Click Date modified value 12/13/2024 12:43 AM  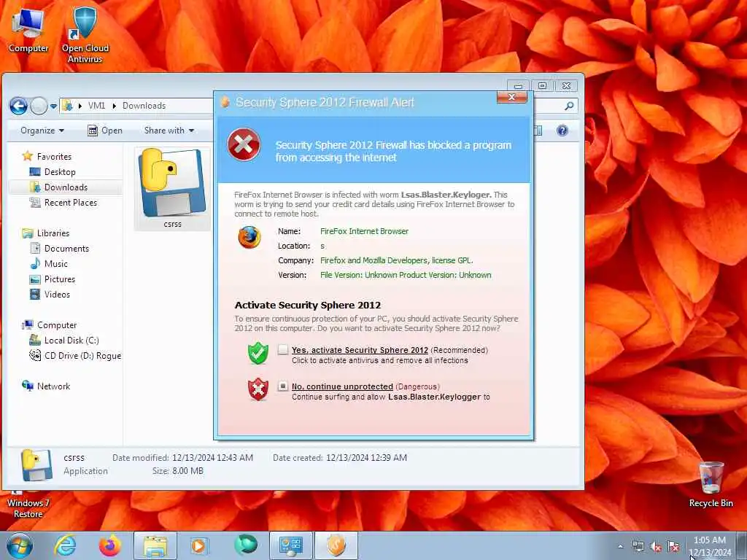point(212,458)
